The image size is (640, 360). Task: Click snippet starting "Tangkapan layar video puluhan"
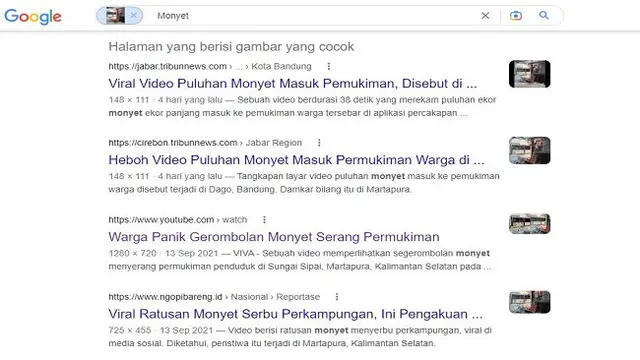(304, 182)
